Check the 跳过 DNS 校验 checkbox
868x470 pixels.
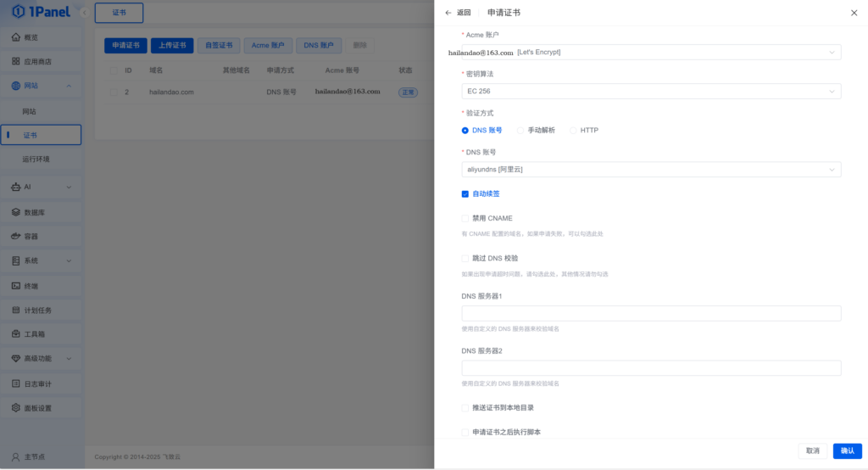465,258
